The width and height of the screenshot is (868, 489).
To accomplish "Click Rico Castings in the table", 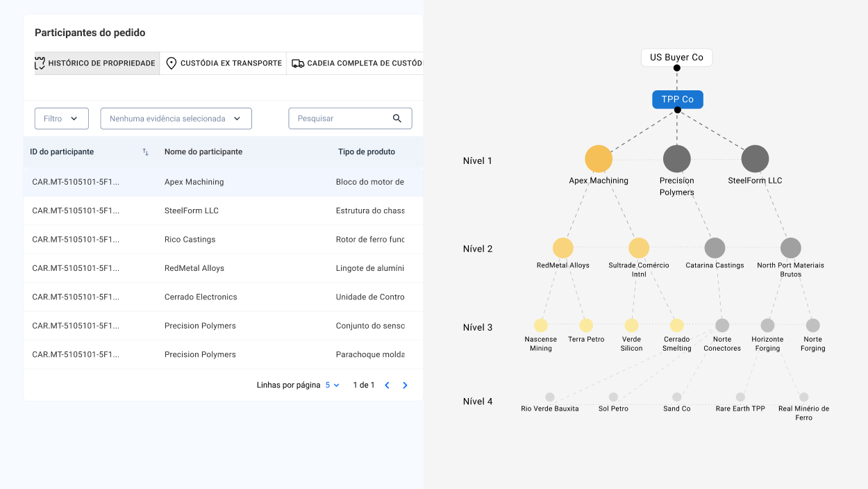I will [x=190, y=240].
